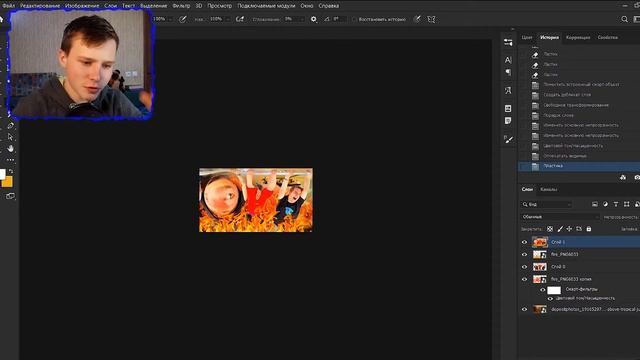Screen dimensions: 640x360
Task: Hide the Цветовой тон/Насыщенность smart filter
Action: click(550, 299)
